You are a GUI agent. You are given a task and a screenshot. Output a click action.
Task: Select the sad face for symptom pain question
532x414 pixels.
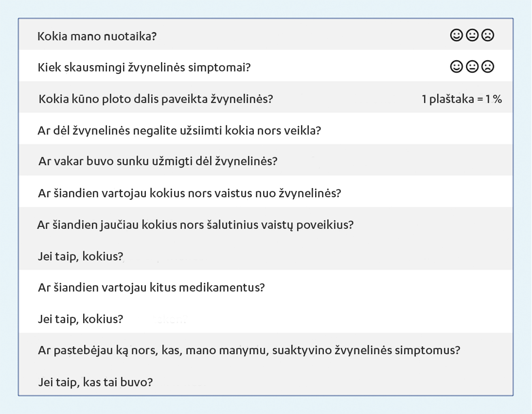tap(487, 67)
